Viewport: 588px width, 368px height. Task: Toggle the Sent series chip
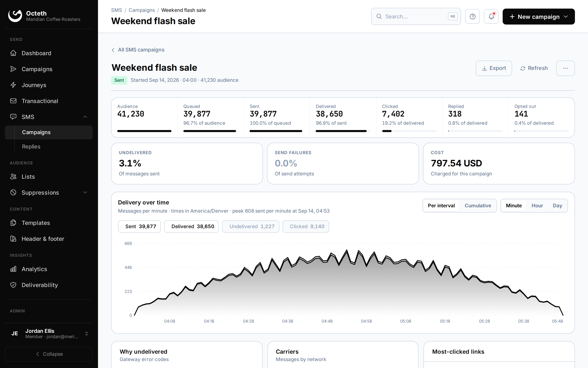[x=139, y=226]
